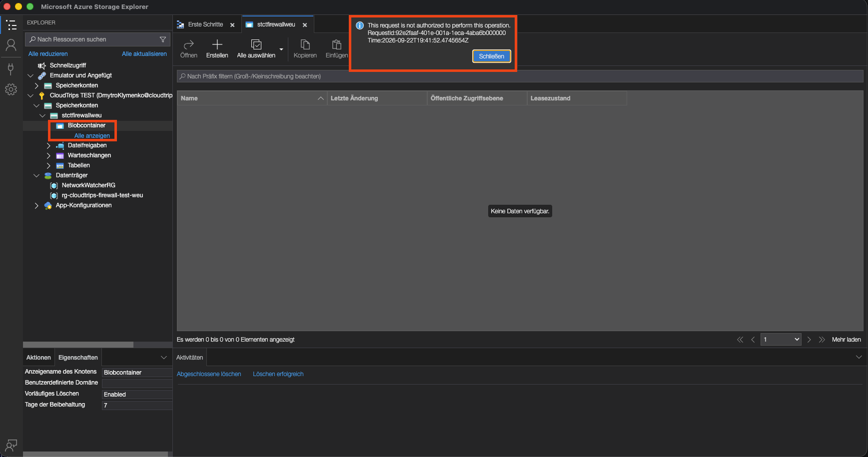Expand the Dateifreigaben node
The width and height of the screenshot is (868, 457).
tap(48, 146)
